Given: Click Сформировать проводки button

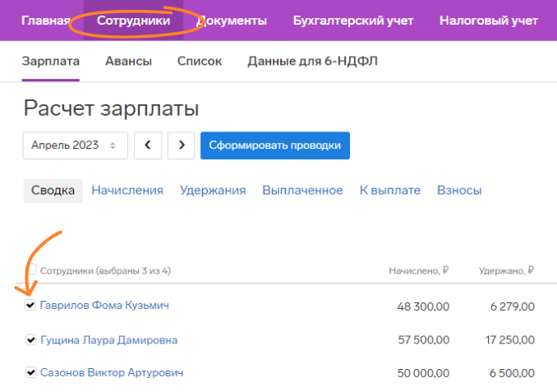Looking at the screenshot, I should pos(275,145).
